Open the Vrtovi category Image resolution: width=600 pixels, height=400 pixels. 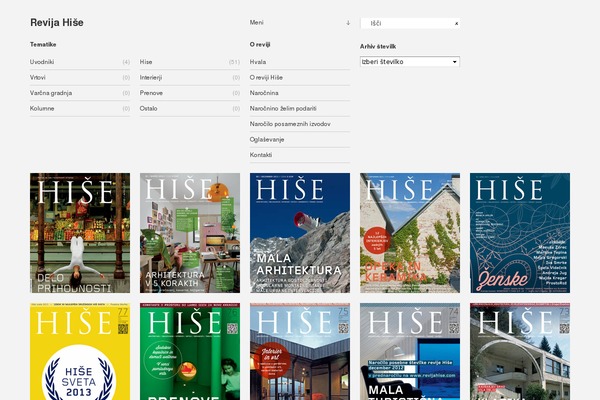80,78
